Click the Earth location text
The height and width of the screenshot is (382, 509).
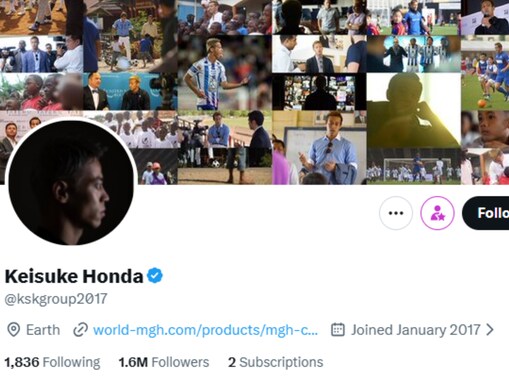(x=43, y=330)
